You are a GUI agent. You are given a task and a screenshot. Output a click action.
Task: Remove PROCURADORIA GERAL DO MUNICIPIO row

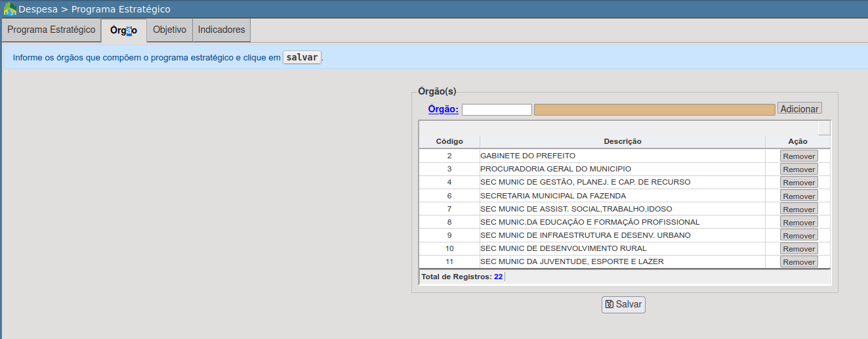(x=798, y=169)
